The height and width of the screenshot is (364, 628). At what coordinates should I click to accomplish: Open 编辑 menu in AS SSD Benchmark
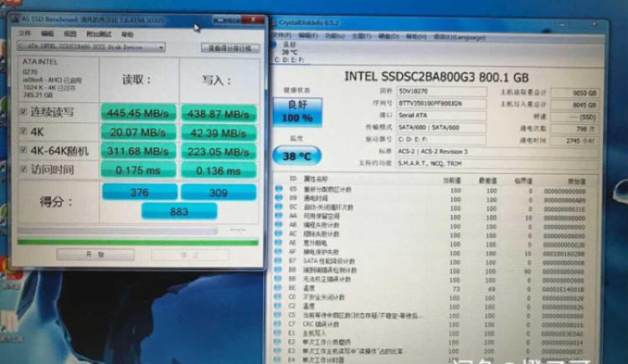click(x=47, y=33)
